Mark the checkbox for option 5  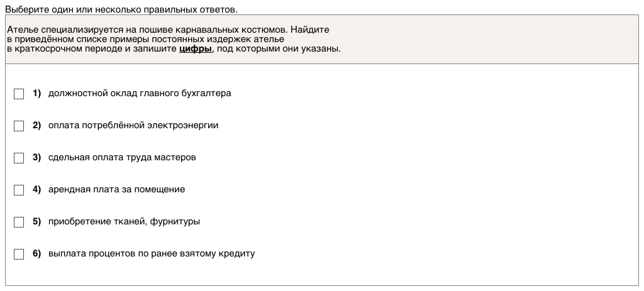click(x=19, y=222)
